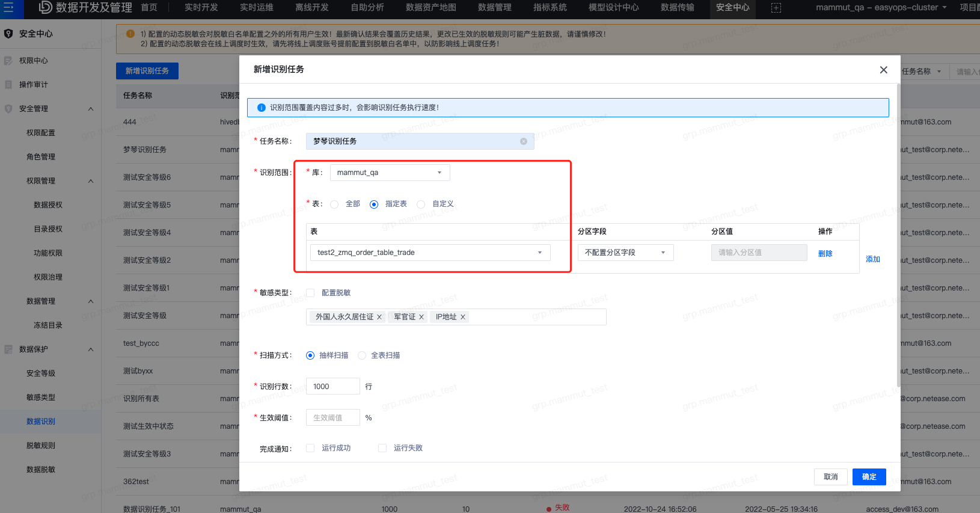Click the 生效阈值 input field
The height and width of the screenshot is (513, 980).
[333, 417]
